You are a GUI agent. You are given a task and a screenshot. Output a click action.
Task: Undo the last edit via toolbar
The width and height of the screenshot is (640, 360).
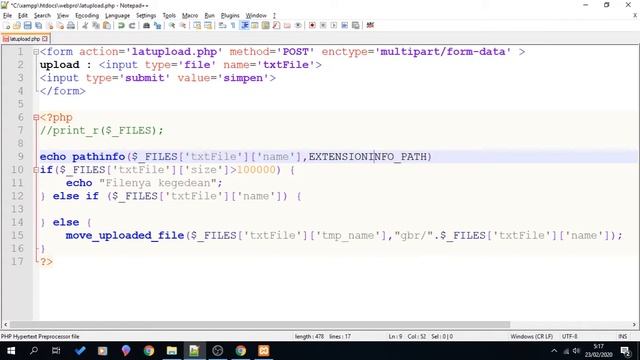tap(121, 25)
